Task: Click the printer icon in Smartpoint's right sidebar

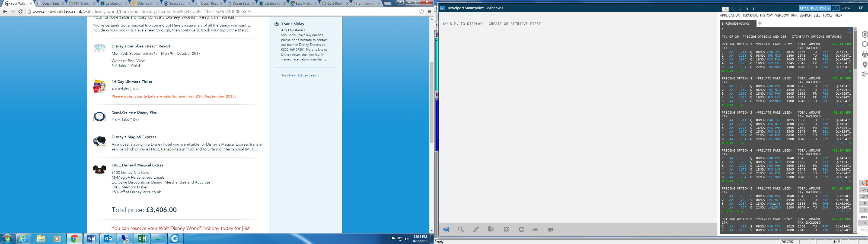Action: (x=865, y=54)
